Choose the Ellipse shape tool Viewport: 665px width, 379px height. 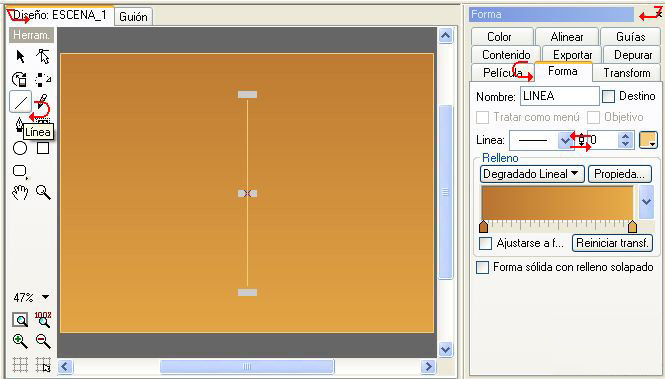click(x=20, y=148)
